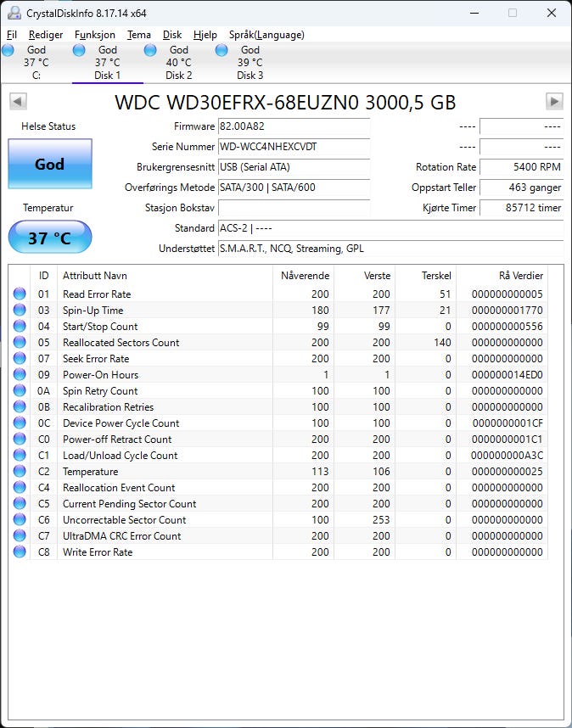Click the previous disk arrow icon
Screen dimensions: 572x728
(18, 101)
